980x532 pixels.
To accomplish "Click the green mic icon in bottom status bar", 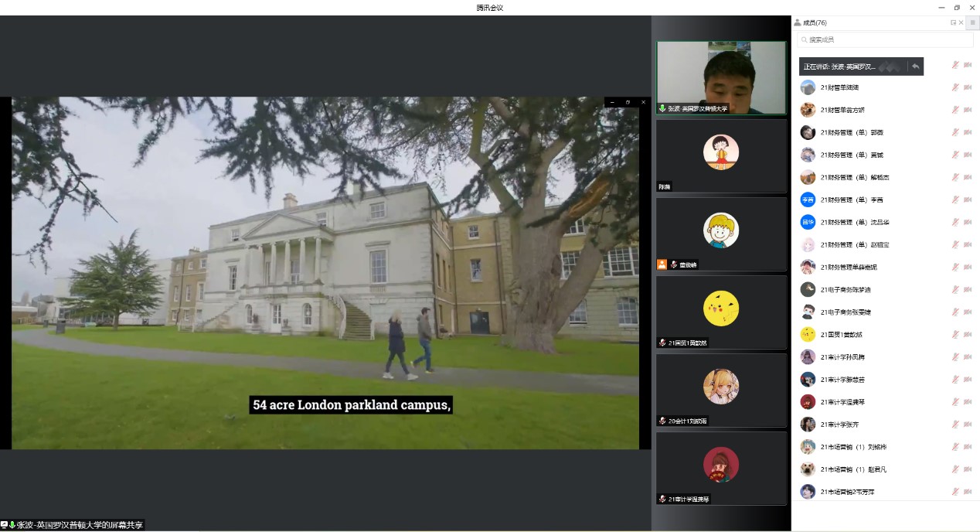I will tap(12, 525).
